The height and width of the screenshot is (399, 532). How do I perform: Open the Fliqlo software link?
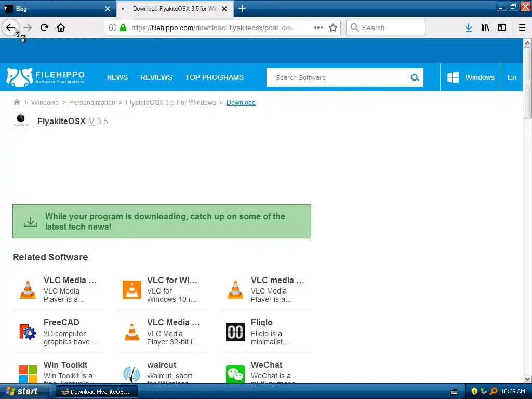point(262,322)
